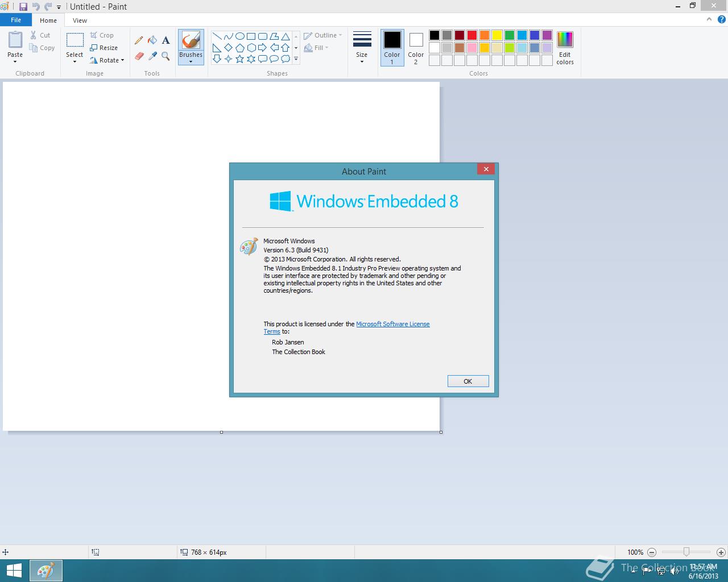Choose the Oval shape
The image size is (728, 582).
click(x=240, y=36)
